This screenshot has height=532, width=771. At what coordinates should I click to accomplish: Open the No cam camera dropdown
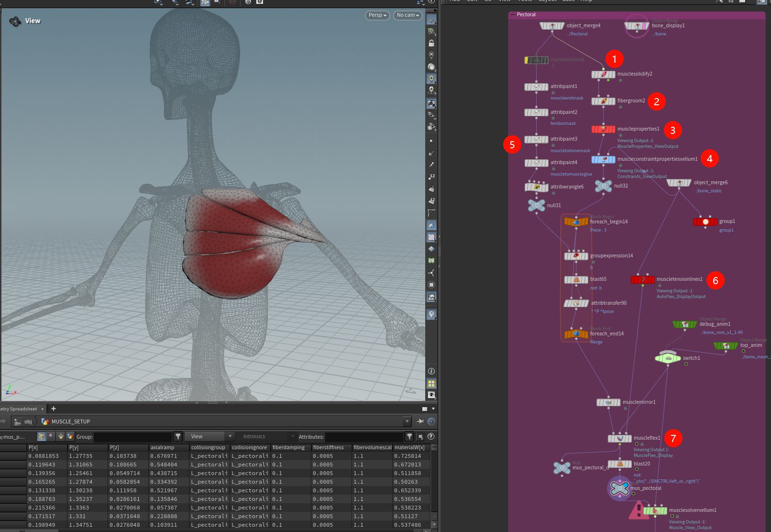tap(408, 15)
